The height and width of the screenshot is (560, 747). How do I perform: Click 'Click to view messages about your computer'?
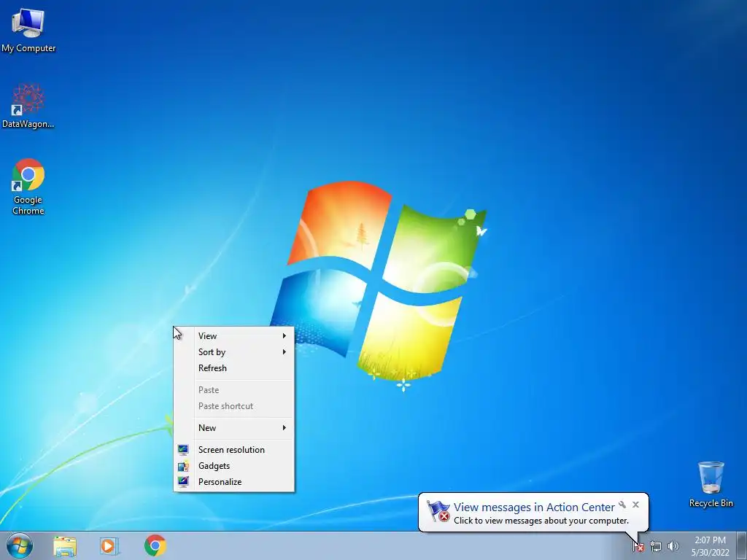[541, 521]
